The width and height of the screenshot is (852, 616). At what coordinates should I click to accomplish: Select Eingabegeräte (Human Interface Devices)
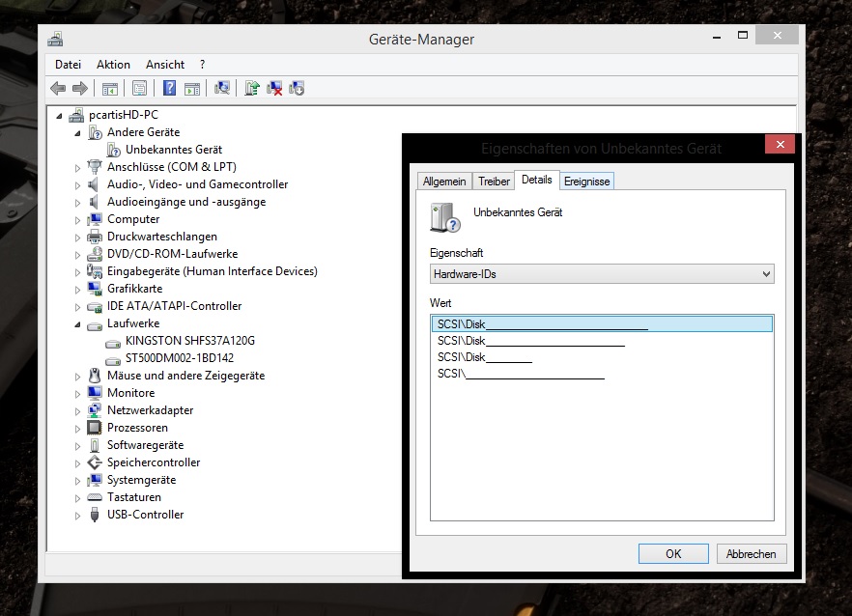[212, 271]
